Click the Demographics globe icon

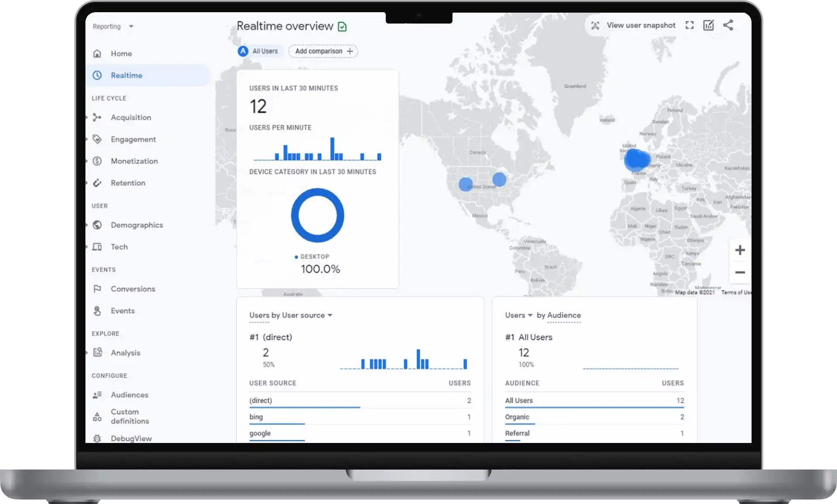[97, 225]
